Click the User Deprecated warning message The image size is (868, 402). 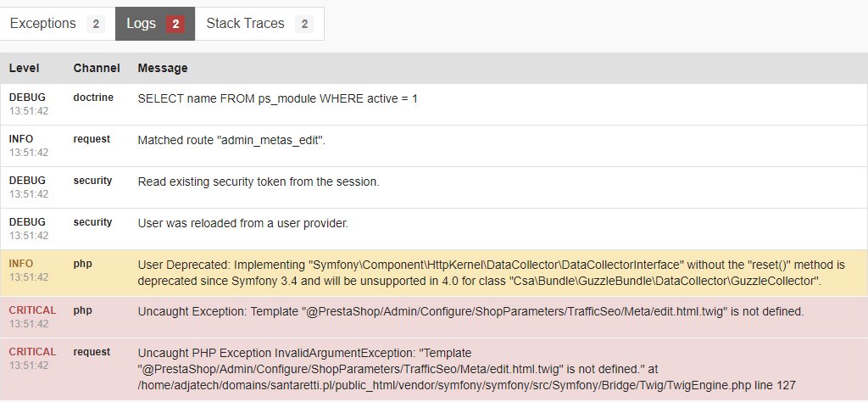496,272
